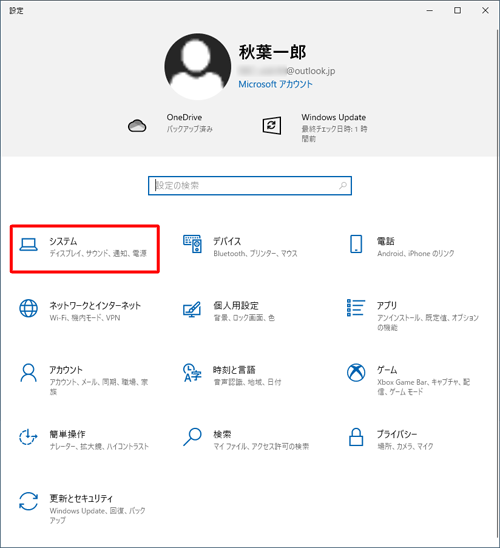Select the システム category title
Viewport: 500px width, 548px height.
click(63, 241)
